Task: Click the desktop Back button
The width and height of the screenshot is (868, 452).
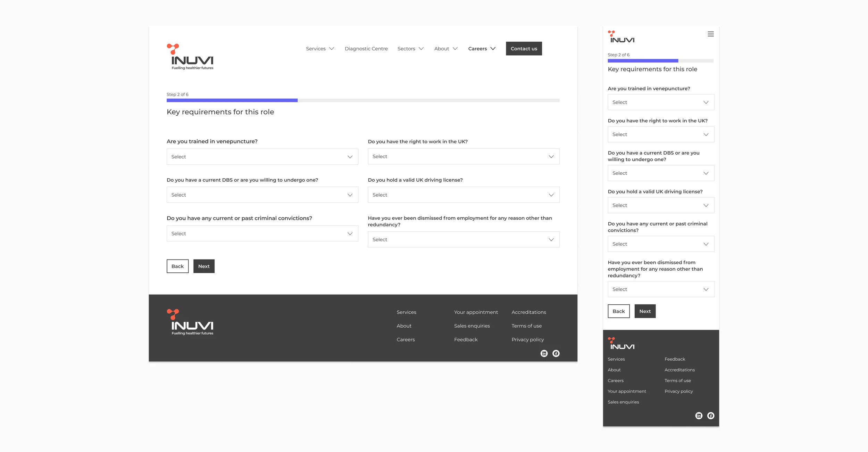Action: click(177, 266)
